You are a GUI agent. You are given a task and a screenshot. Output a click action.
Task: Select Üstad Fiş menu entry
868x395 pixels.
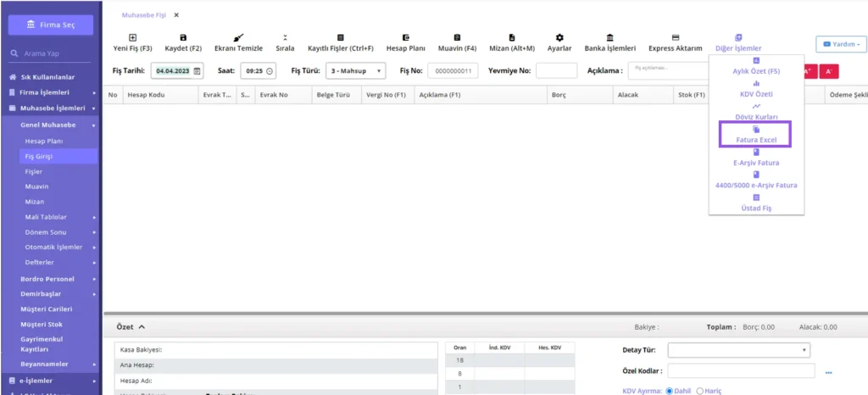[755, 203]
